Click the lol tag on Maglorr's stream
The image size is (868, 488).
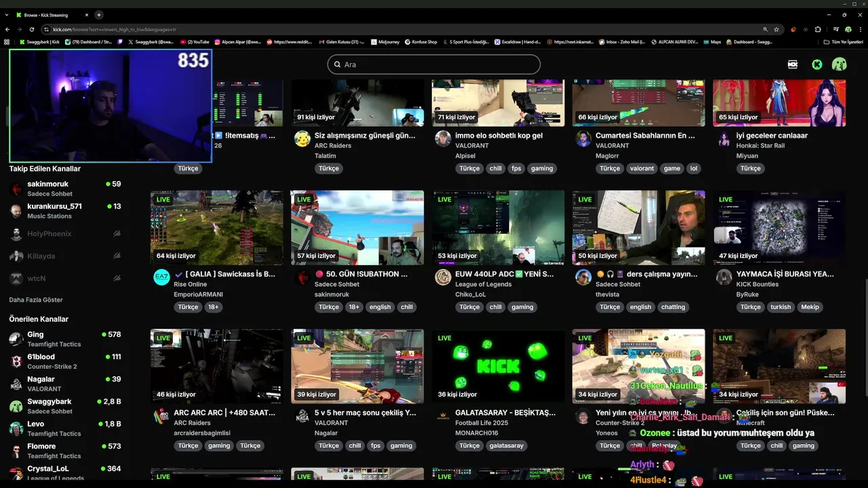(x=694, y=169)
